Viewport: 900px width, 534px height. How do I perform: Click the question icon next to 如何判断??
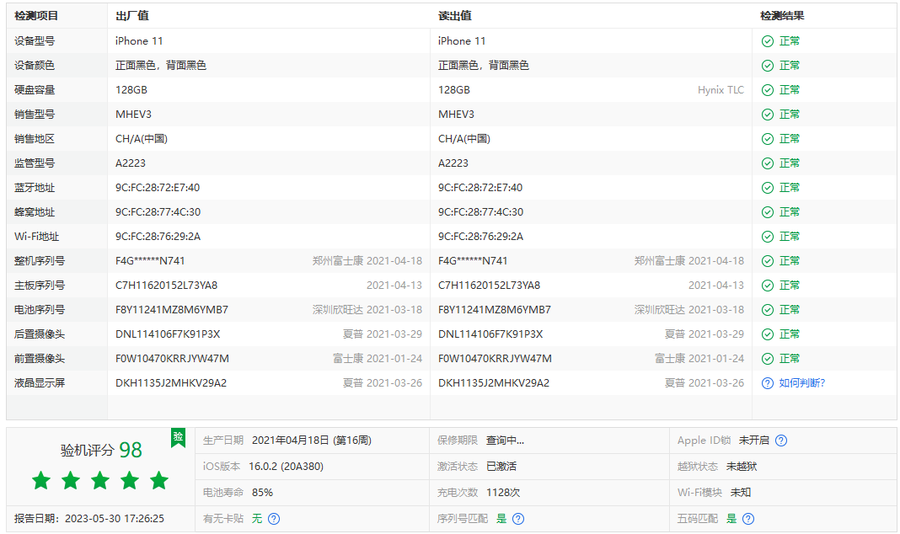click(767, 383)
